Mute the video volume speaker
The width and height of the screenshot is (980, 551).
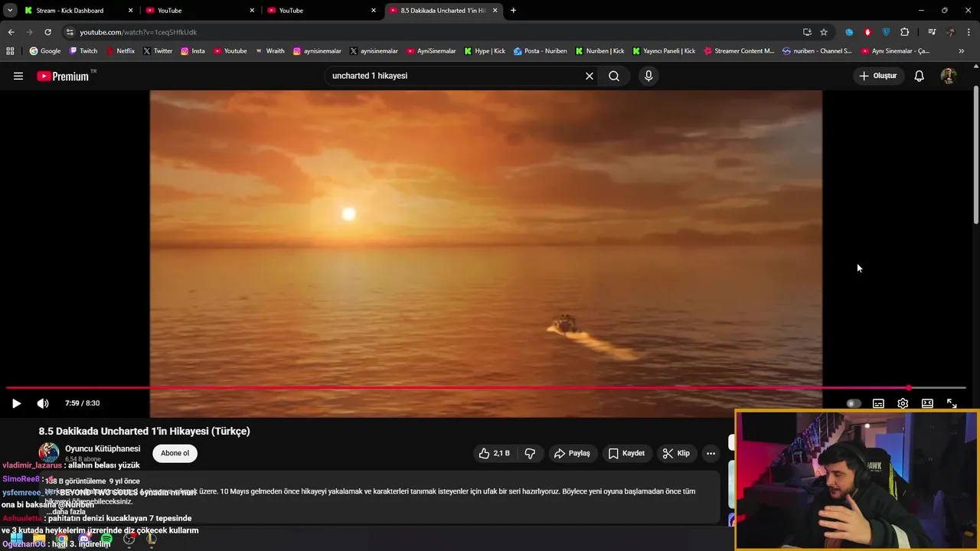43,403
